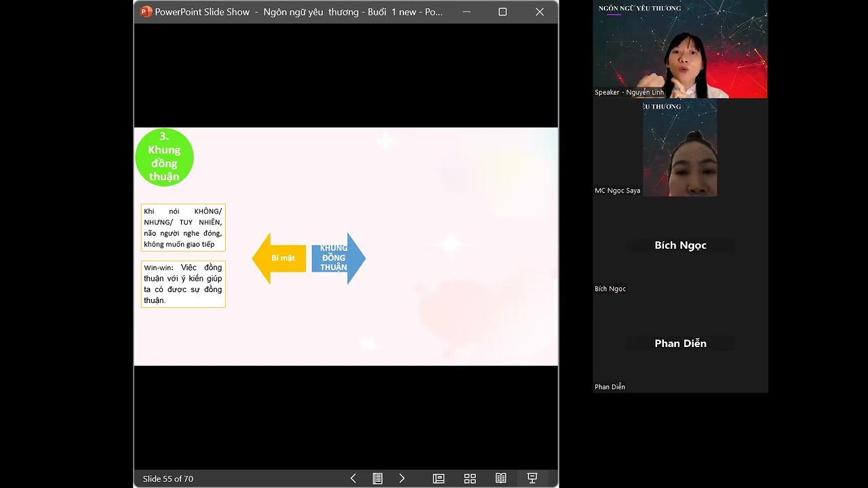Click the PowerPoint app icon in title bar
Image resolution: width=868 pixels, height=488 pixels.
pos(146,12)
